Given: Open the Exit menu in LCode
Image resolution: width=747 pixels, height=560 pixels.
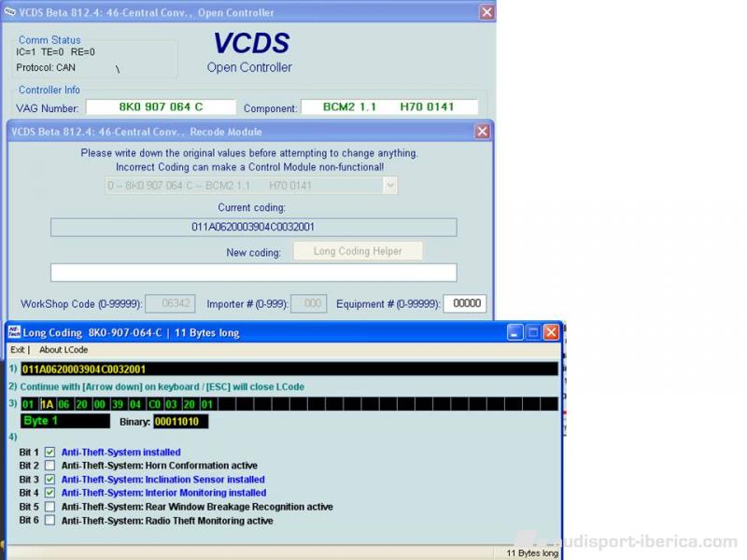Looking at the screenshot, I should click(17, 349).
